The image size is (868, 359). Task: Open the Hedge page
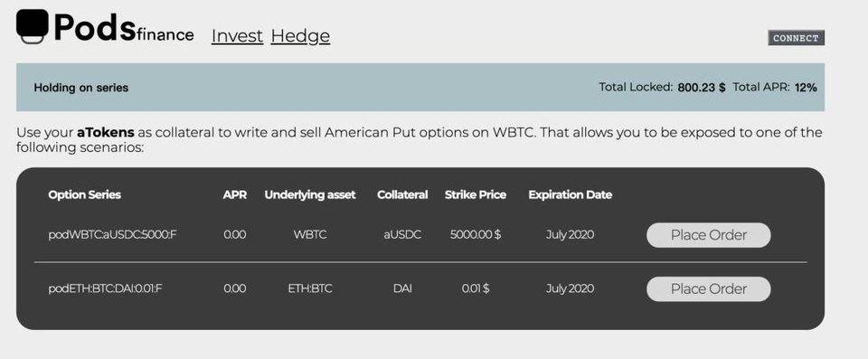point(300,36)
